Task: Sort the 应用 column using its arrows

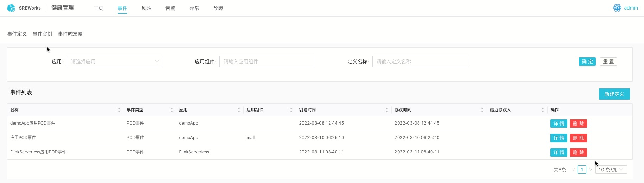Action: point(239,110)
